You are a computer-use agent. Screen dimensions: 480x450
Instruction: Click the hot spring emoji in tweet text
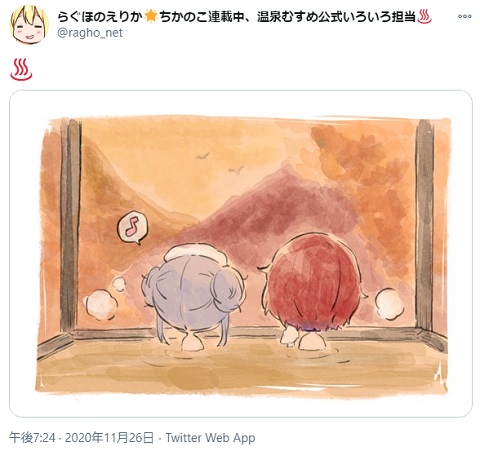21,69
